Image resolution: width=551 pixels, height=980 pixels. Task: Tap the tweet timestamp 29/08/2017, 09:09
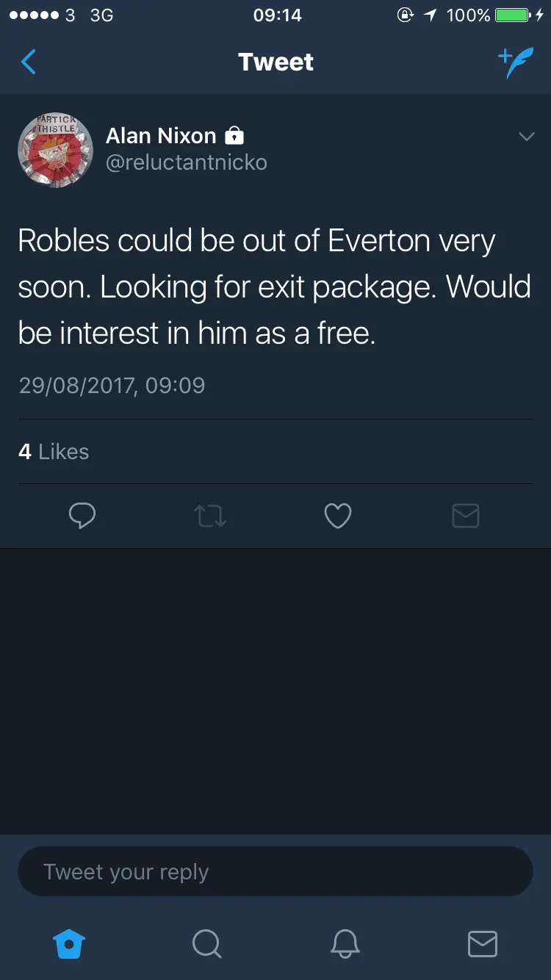(x=112, y=386)
